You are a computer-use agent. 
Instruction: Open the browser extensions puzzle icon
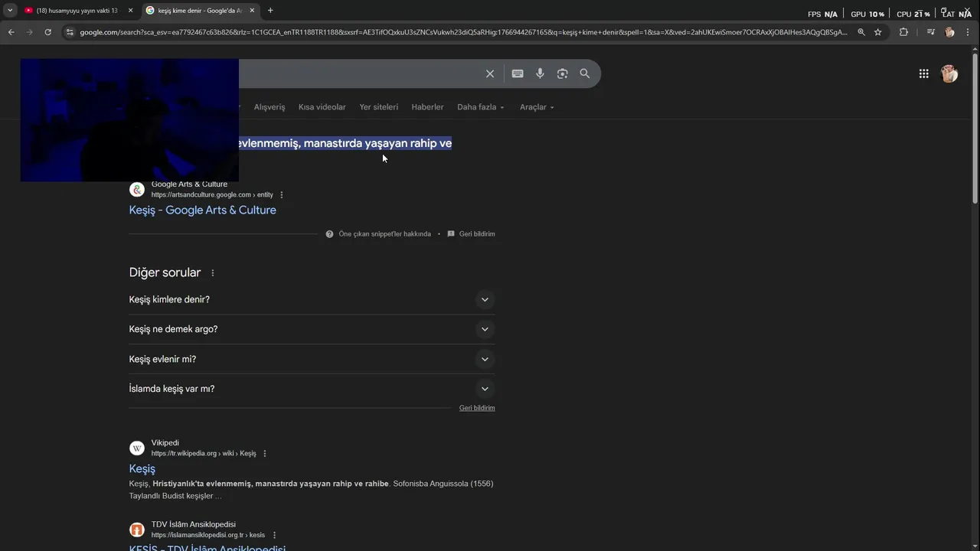pos(903,32)
